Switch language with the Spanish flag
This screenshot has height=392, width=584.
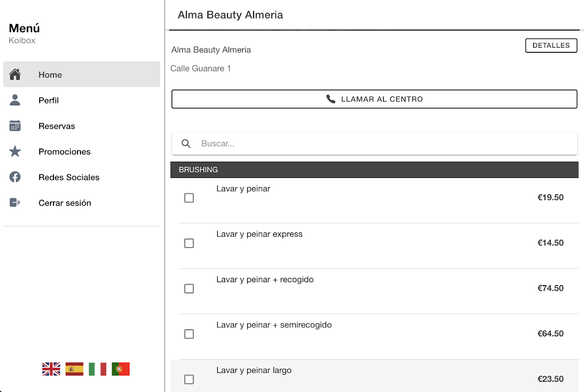tap(75, 369)
